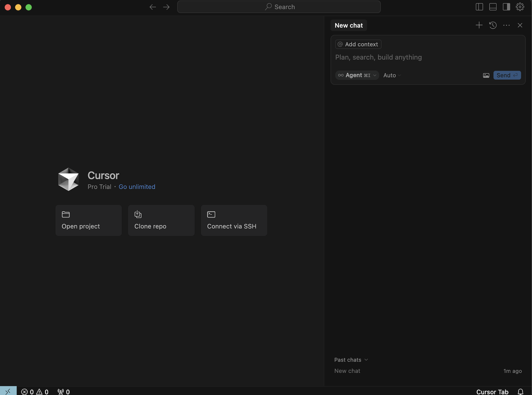This screenshot has width=532, height=395.
Task: Click Add context button
Action: click(x=358, y=44)
